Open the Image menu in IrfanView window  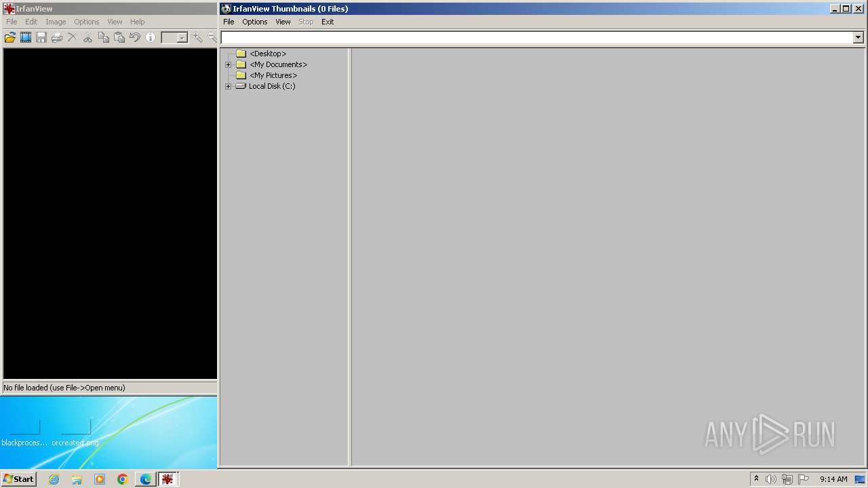pyautogui.click(x=56, y=22)
